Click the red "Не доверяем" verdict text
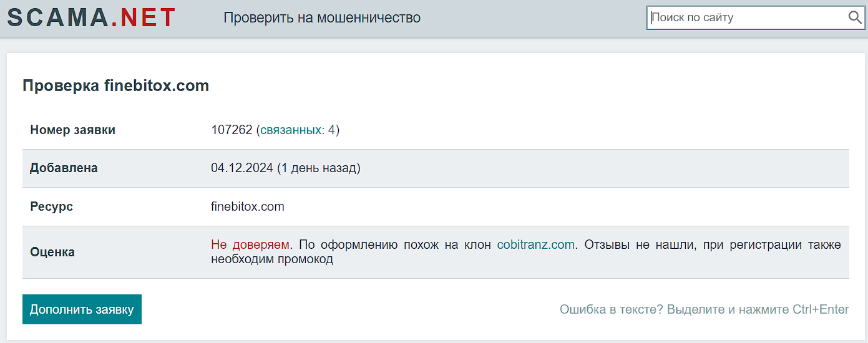 (x=250, y=245)
